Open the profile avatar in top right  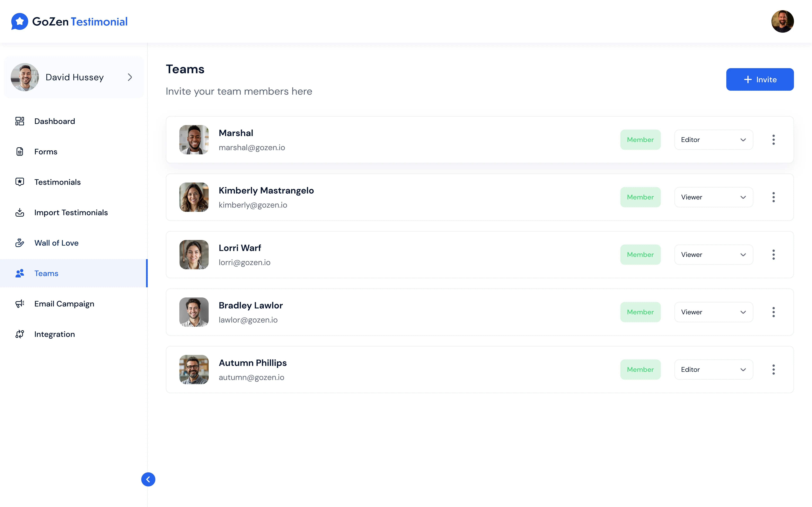782,21
